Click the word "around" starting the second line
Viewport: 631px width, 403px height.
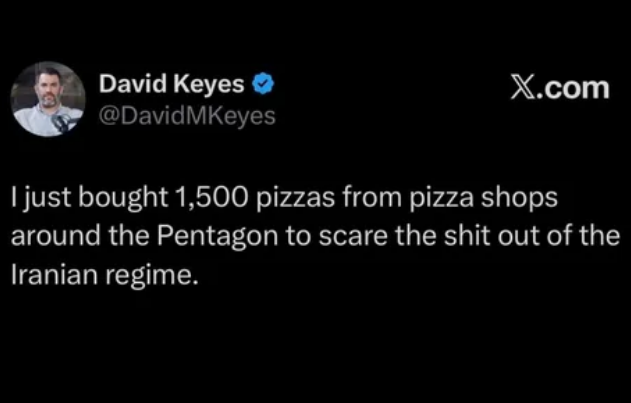45,240
